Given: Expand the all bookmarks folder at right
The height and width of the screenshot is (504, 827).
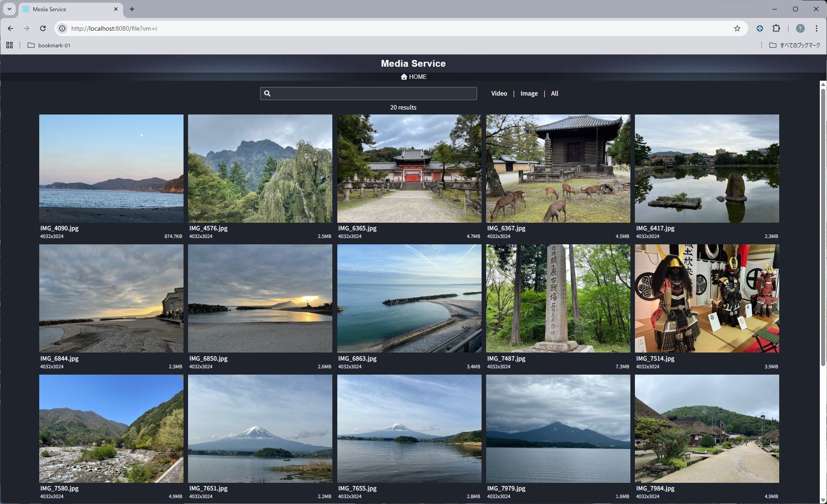Looking at the screenshot, I should pos(795,45).
